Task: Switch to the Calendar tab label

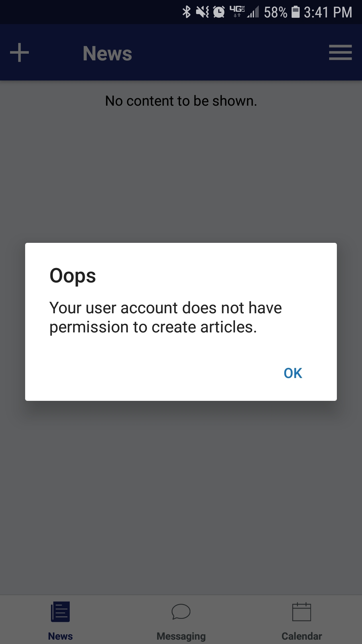Action: coord(302,636)
